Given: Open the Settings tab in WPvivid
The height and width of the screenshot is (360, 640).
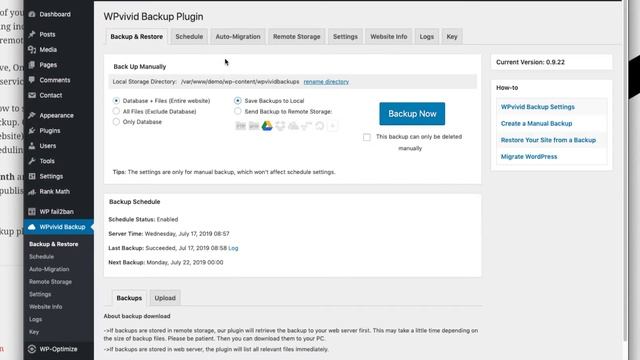Looking at the screenshot, I should [345, 36].
